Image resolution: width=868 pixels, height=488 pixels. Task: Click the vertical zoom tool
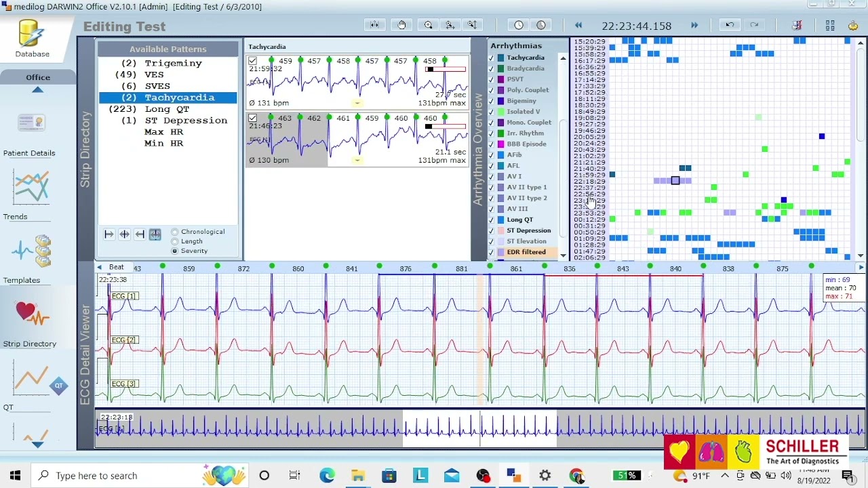(472, 25)
